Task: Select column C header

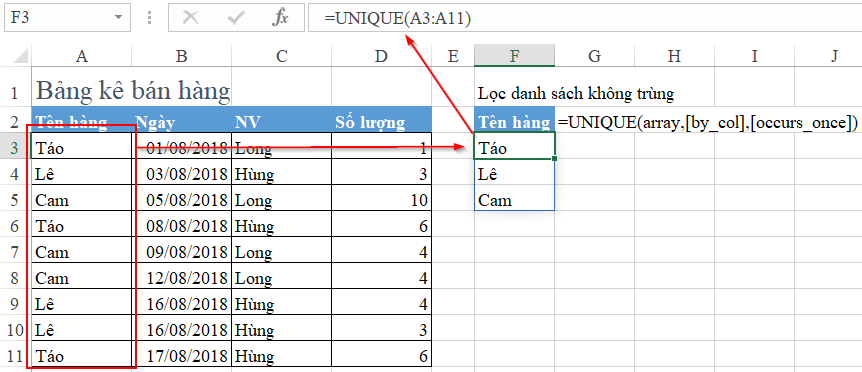Action: pyautogui.click(x=281, y=55)
